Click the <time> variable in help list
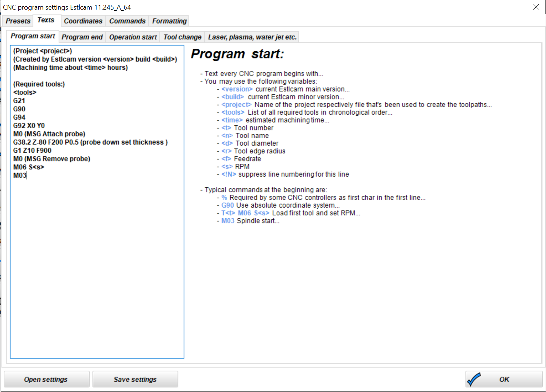This screenshot has height=392, width=546. pyautogui.click(x=232, y=120)
